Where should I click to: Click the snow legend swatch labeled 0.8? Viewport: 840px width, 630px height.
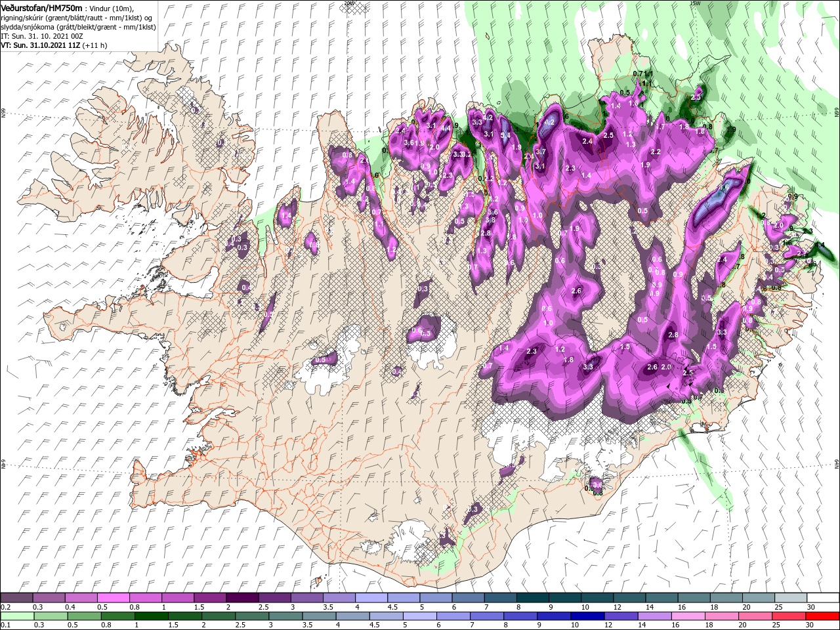[145, 598]
